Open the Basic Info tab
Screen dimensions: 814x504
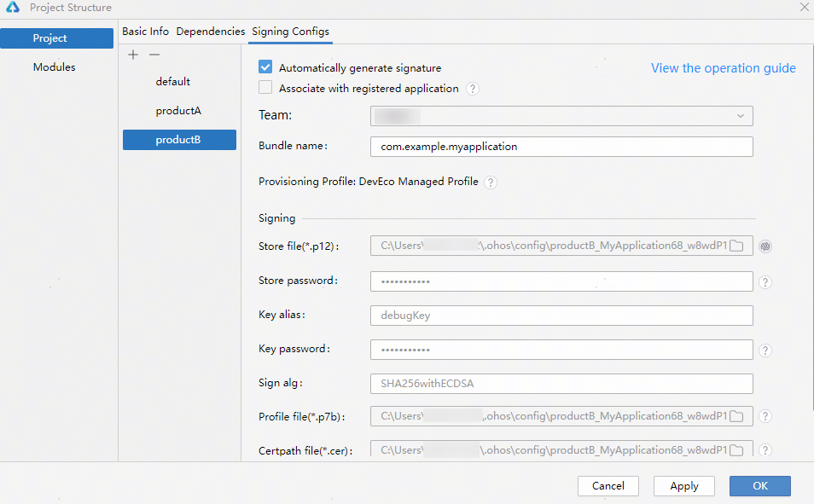point(145,32)
